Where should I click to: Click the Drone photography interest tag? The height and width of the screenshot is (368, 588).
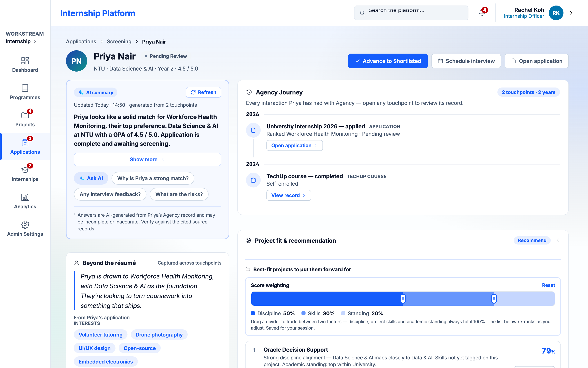pyautogui.click(x=159, y=335)
